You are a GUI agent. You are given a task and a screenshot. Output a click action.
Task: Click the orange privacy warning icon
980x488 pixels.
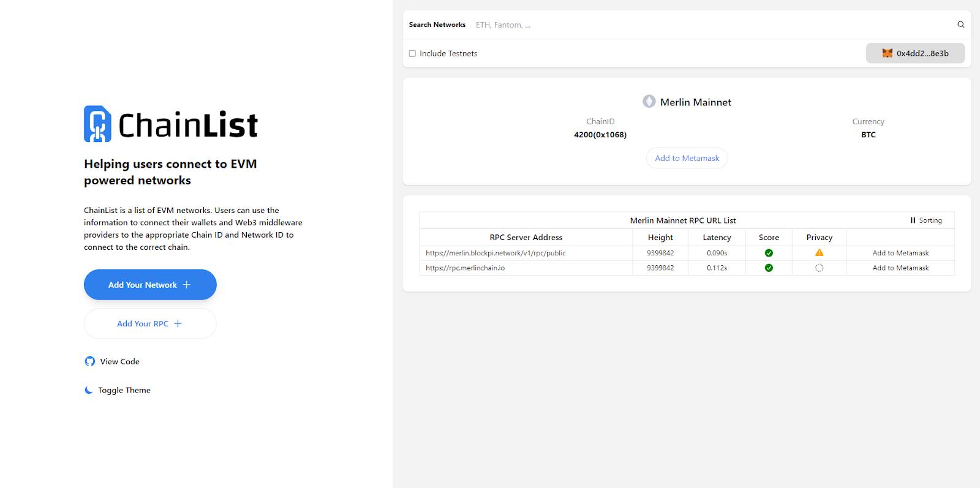pos(819,252)
